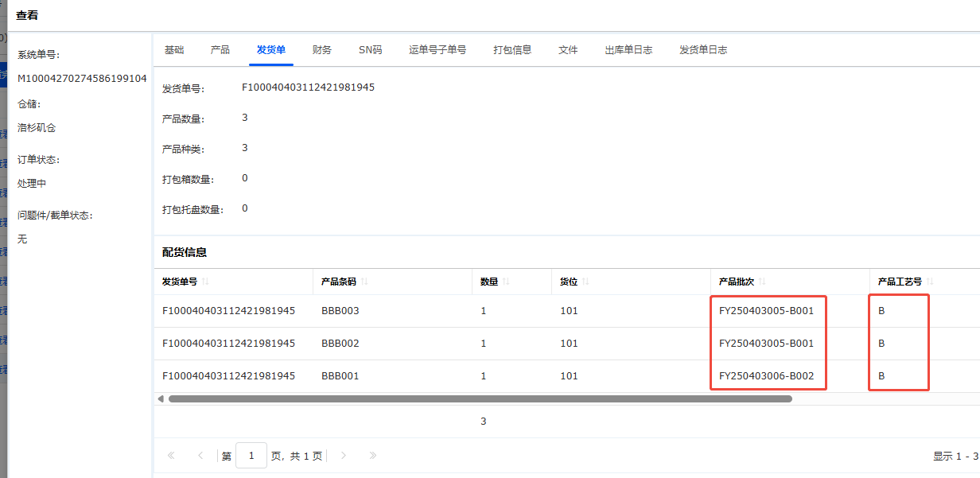Viewport: 980px width, 478px height.
Task: Go to previous page arrow
Action: [x=200, y=456]
